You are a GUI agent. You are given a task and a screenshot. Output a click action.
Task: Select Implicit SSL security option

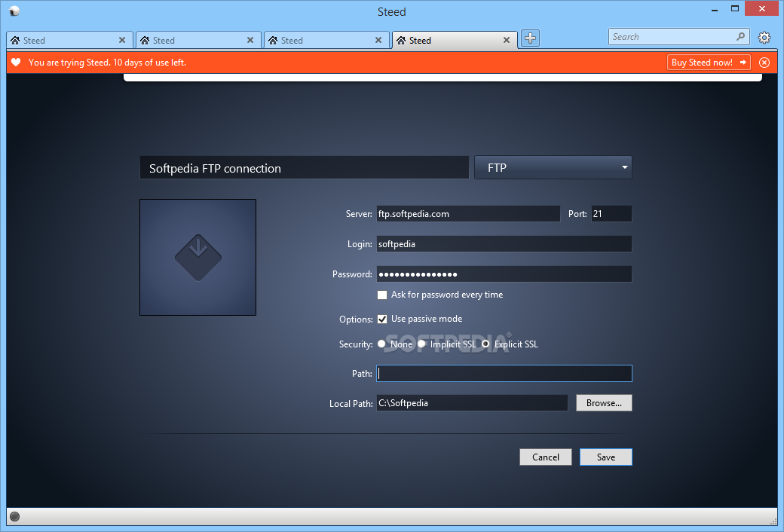[421, 344]
